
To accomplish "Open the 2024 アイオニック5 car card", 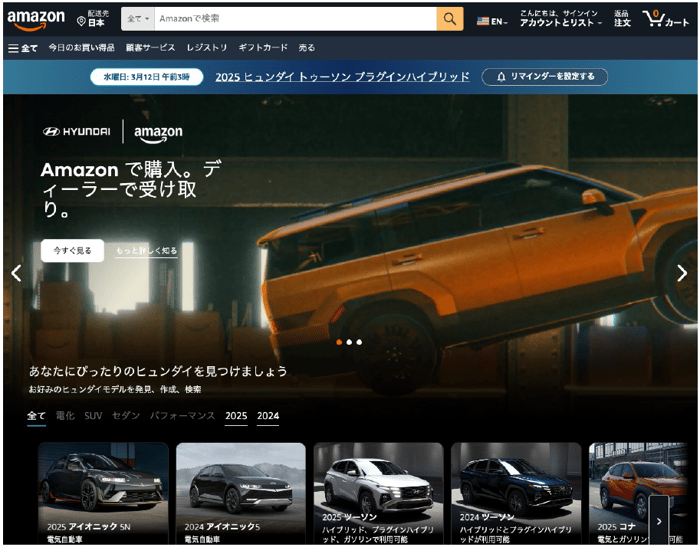I will 241,493.
